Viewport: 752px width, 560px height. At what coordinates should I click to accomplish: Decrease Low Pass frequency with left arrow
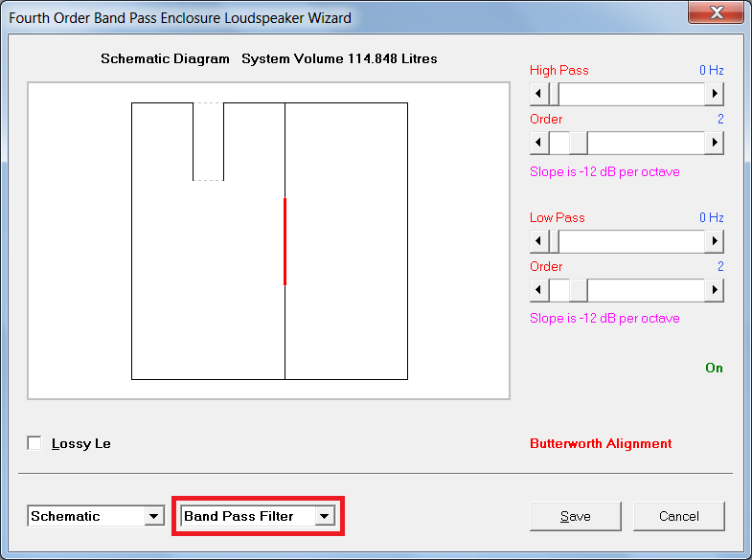pos(539,241)
